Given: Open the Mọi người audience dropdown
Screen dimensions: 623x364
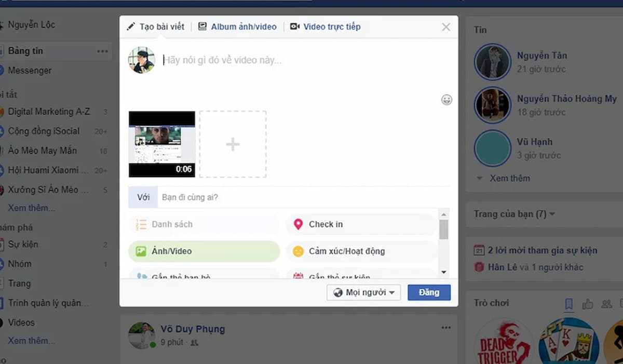Looking at the screenshot, I should 363,292.
